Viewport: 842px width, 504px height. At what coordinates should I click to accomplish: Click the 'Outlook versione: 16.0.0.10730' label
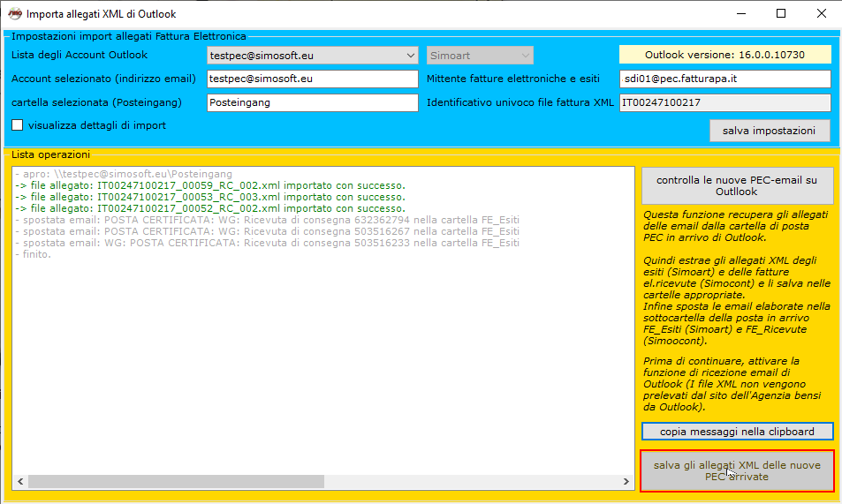(724, 55)
